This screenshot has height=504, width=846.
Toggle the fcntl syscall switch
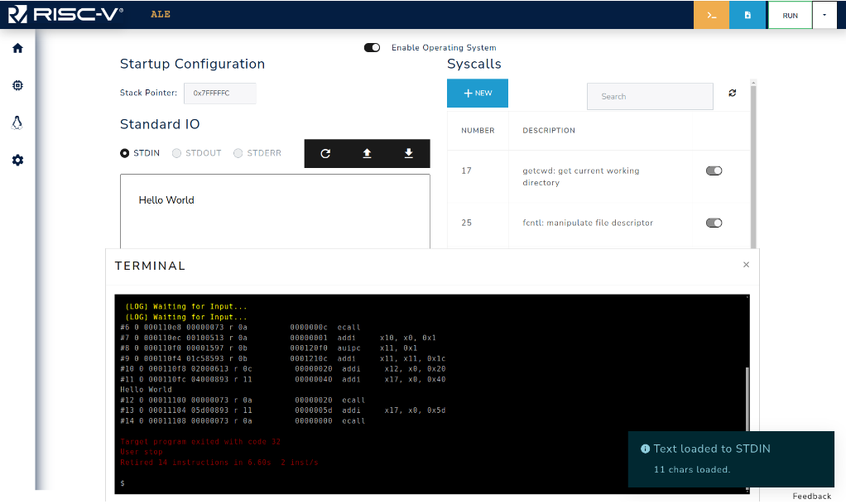[714, 223]
